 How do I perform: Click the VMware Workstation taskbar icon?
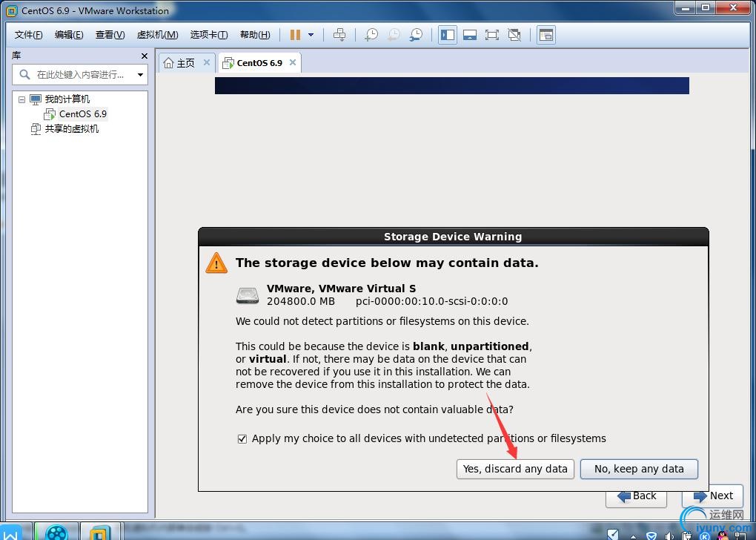tap(100, 531)
